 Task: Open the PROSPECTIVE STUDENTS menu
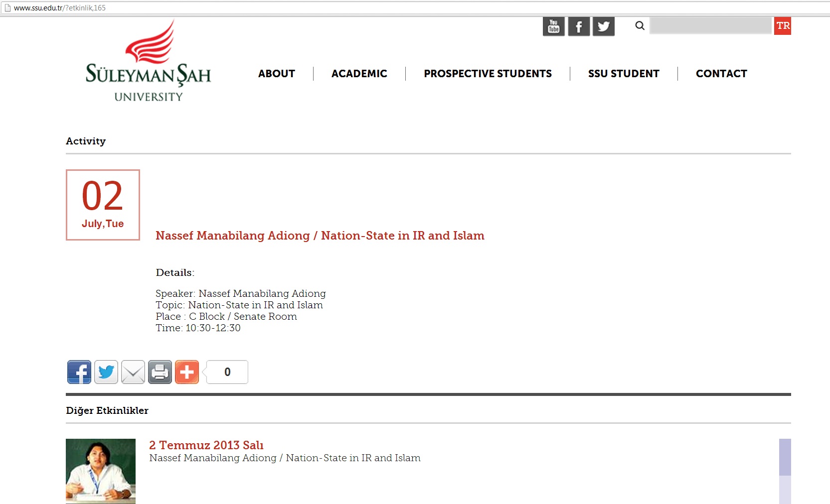[x=488, y=74]
